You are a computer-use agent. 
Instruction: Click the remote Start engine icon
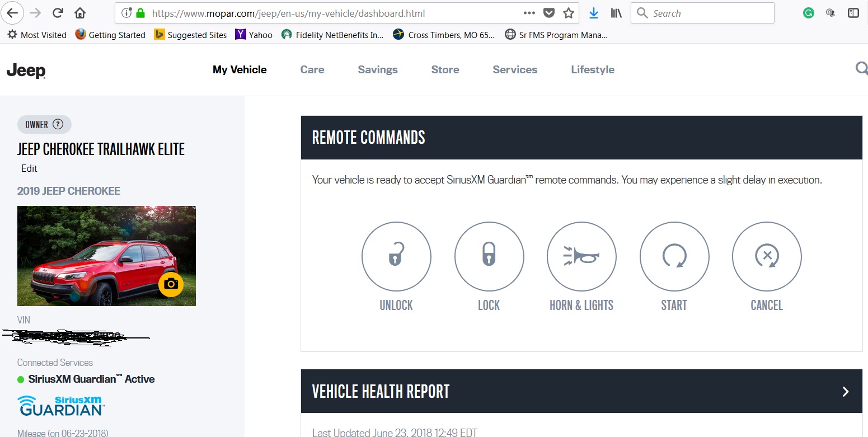coord(674,257)
